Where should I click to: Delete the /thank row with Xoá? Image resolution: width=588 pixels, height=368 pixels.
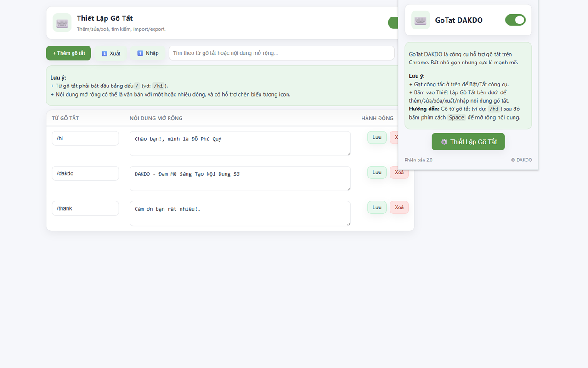[399, 207]
